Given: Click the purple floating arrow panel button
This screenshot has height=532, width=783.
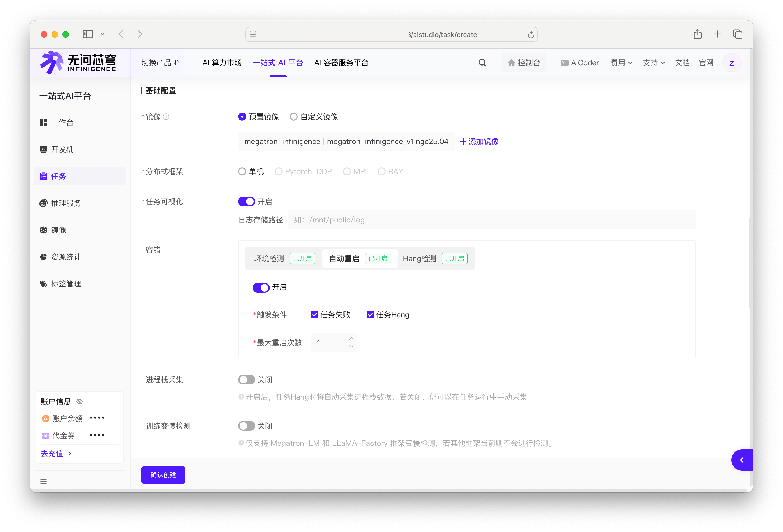Looking at the screenshot, I should coord(742,460).
